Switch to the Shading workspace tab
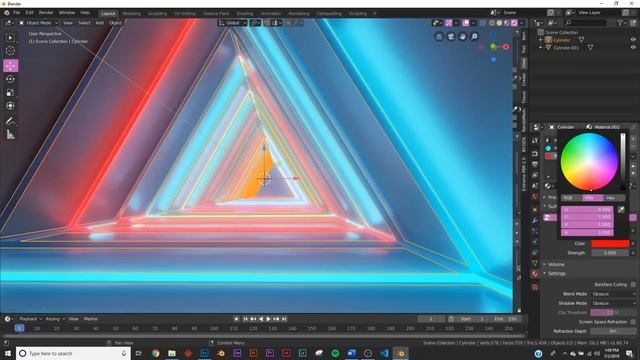 244,13
